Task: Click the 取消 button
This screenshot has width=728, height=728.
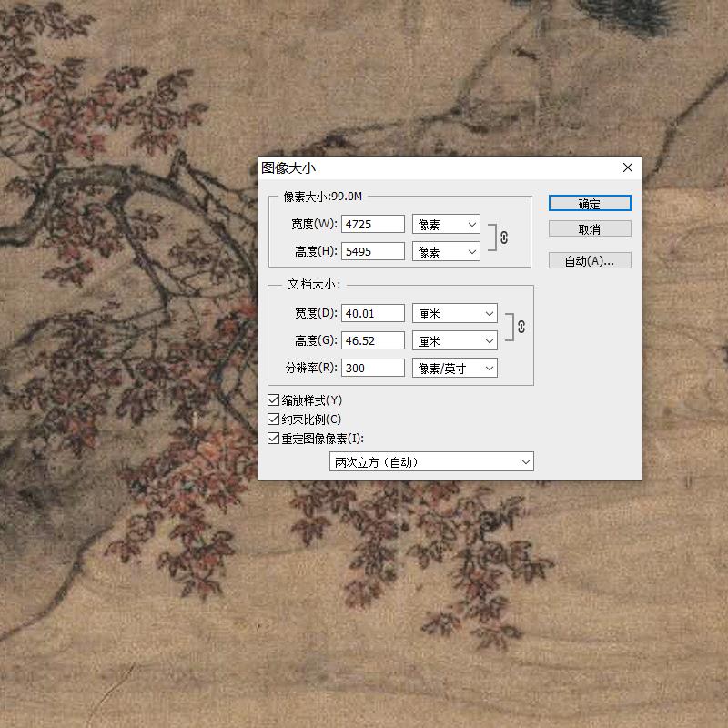Action: [590, 229]
